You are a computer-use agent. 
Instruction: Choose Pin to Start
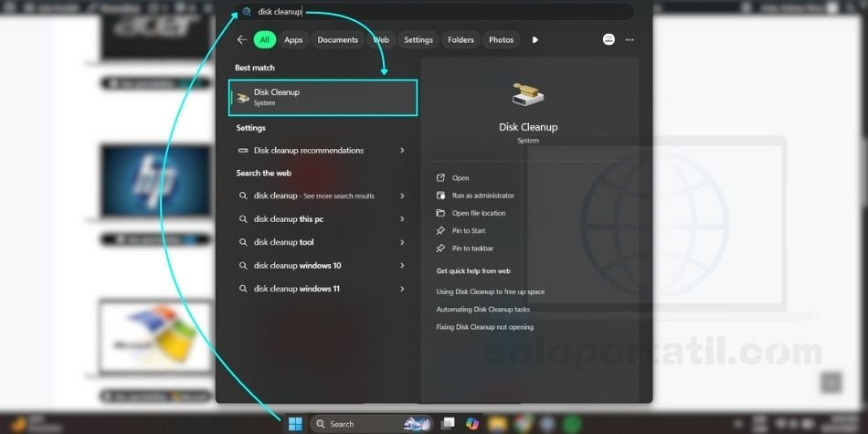pos(469,231)
